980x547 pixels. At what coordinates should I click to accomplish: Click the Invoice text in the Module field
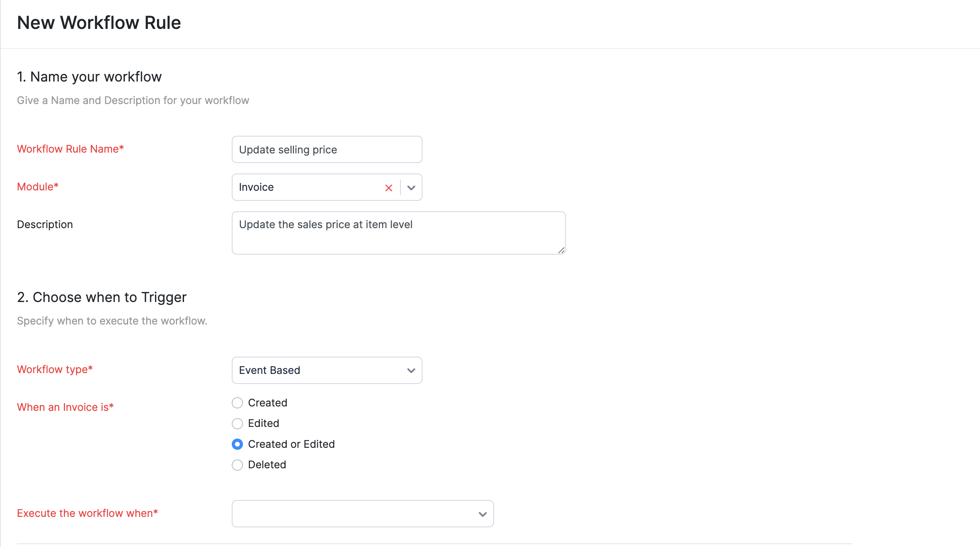tap(256, 187)
